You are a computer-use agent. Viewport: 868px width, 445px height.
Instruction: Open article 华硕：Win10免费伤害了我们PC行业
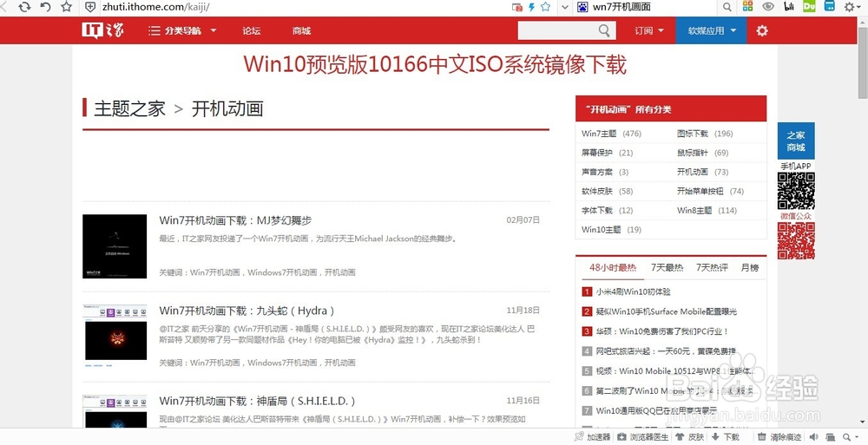click(x=662, y=331)
